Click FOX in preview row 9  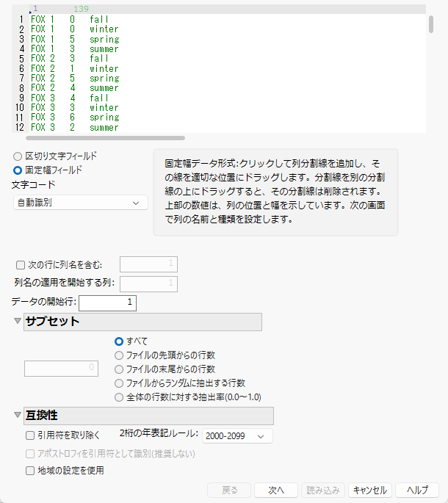click(x=38, y=98)
